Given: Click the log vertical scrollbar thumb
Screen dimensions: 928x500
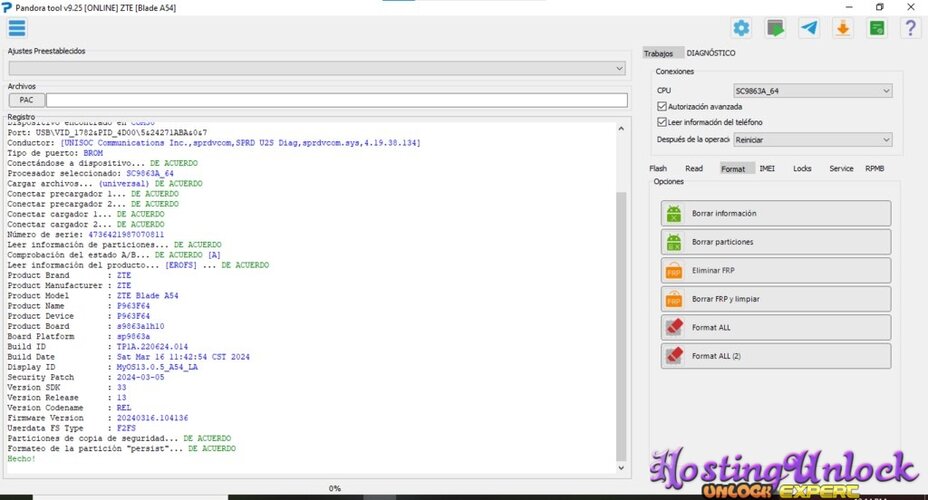Looking at the screenshot, I should coord(621,326).
